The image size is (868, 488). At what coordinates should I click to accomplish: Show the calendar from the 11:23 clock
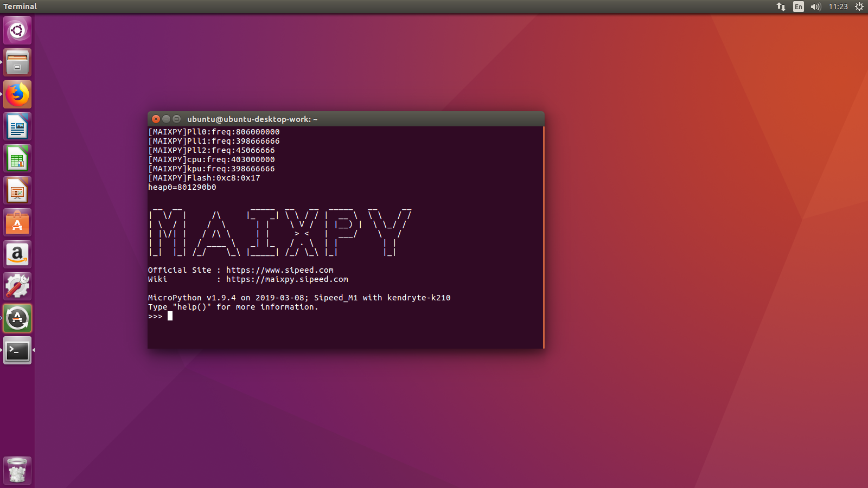click(x=838, y=7)
